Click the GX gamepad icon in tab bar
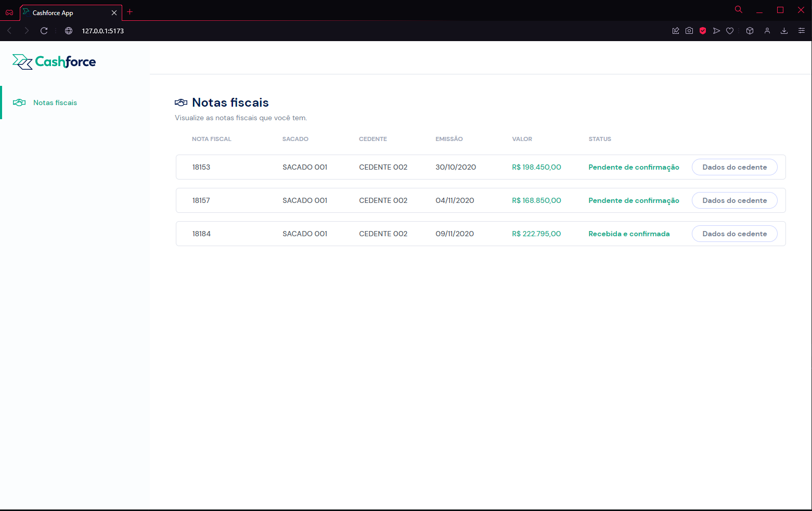812x511 pixels. pos(9,12)
